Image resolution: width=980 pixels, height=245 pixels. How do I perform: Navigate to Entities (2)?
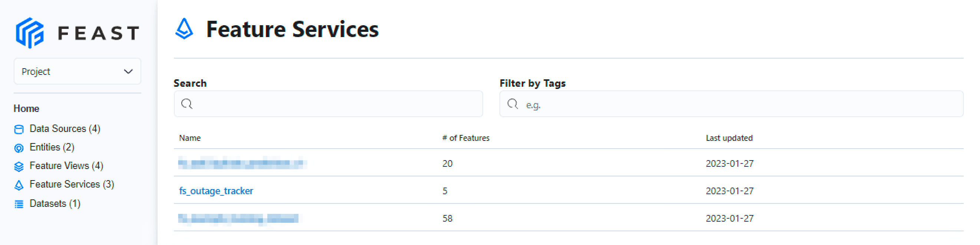52,148
